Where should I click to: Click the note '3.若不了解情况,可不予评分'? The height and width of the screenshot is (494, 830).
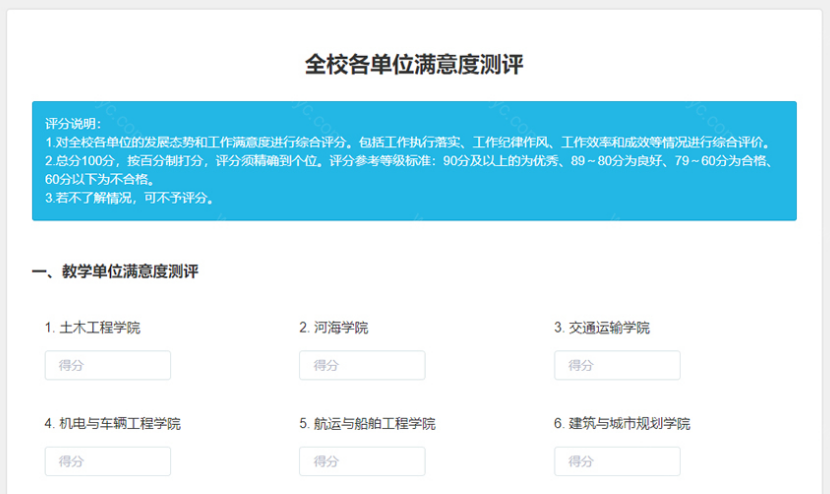point(130,198)
